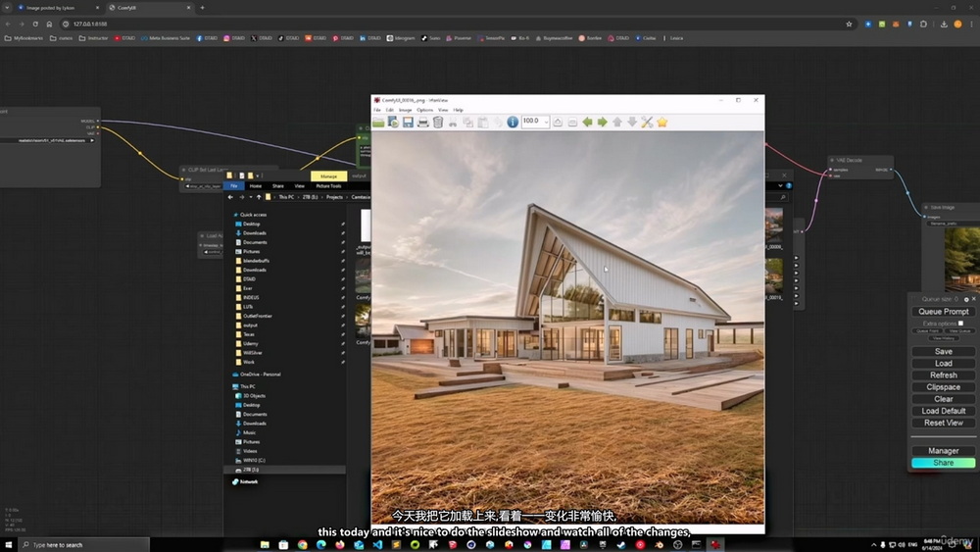Open Picture Tools ribbon tab
980x552 pixels.
point(328,185)
